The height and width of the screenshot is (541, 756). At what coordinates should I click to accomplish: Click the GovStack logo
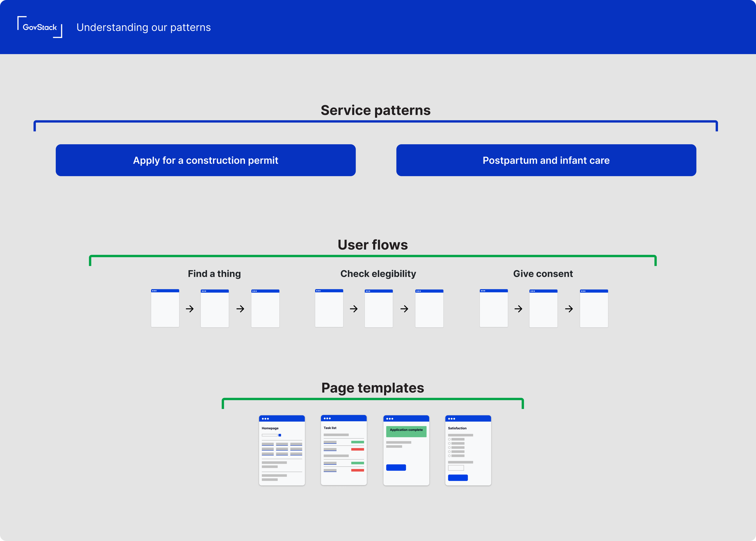click(x=40, y=27)
